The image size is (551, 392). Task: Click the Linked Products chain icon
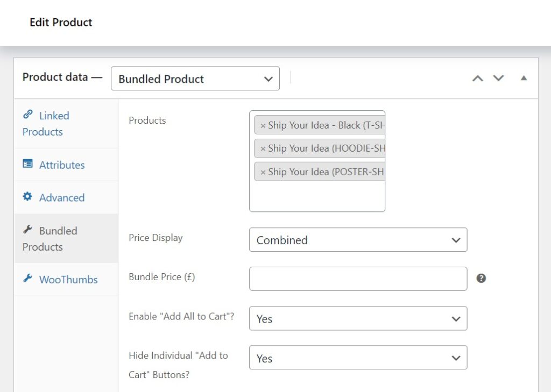(29, 115)
